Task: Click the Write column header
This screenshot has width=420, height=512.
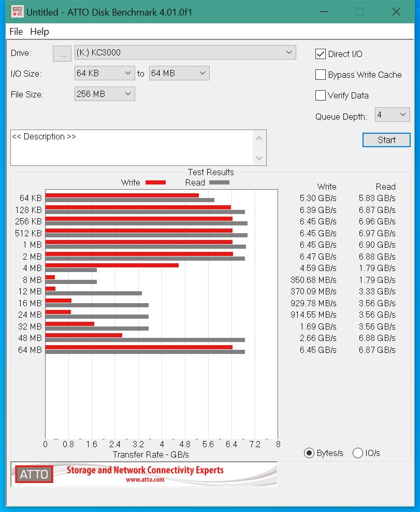Action: 327,187
